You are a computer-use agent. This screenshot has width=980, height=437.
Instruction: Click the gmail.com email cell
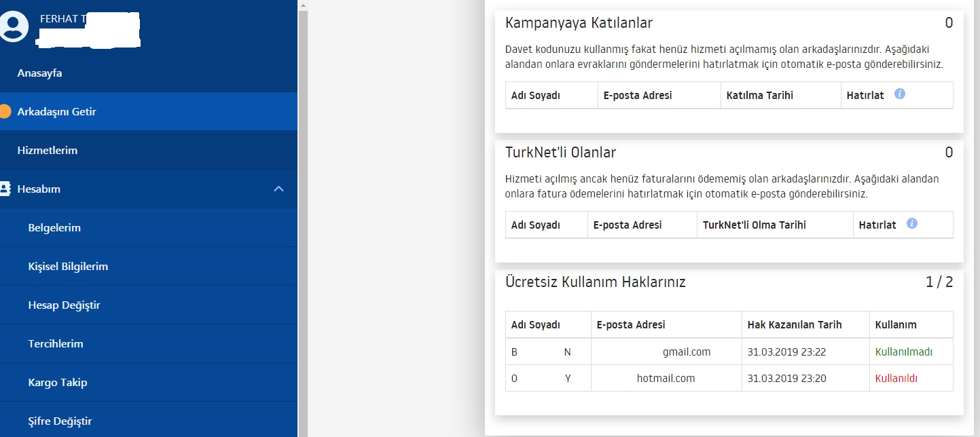[x=666, y=352]
